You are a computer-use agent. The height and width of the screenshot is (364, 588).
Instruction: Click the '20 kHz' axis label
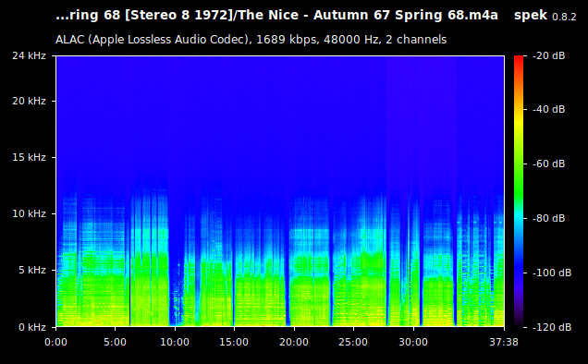point(29,102)
